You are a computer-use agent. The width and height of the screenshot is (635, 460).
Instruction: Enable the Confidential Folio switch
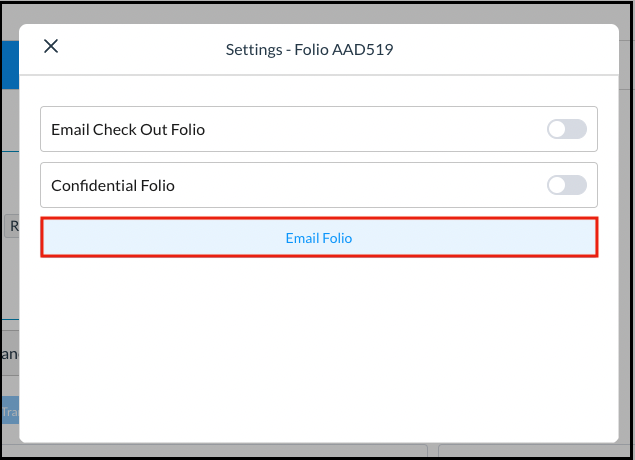click(x=566, y=185)
